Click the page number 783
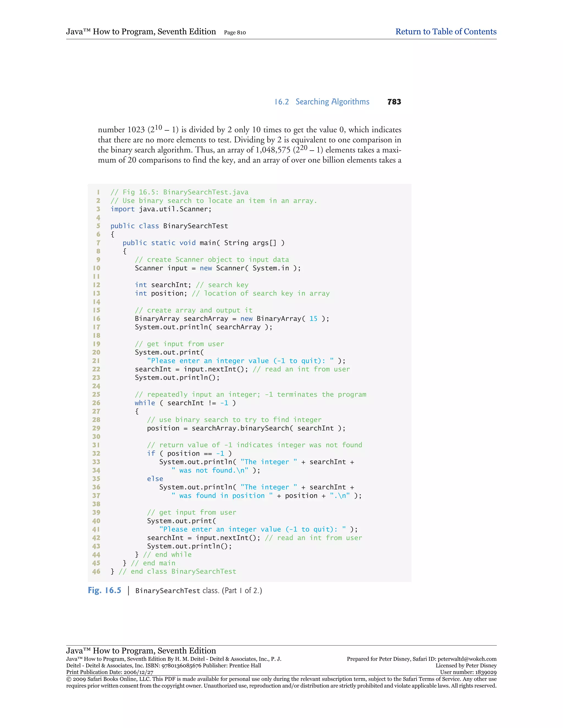The height and width of the screenshot is (728, 563). coord(394,102)
